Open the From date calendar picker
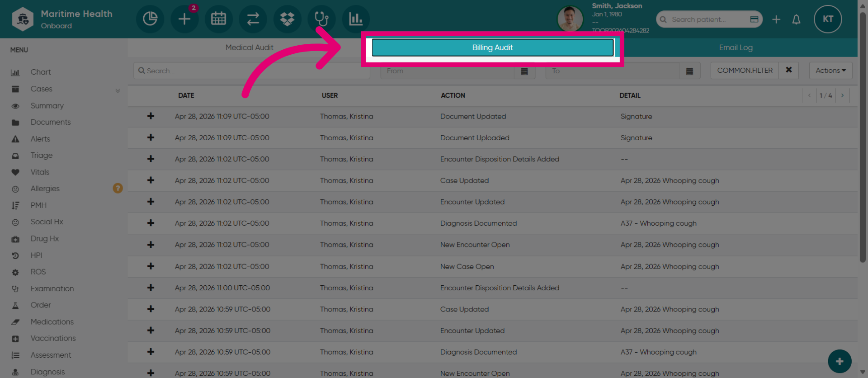The width and height of the screenshot is (868, 378). tap(524, 71)
